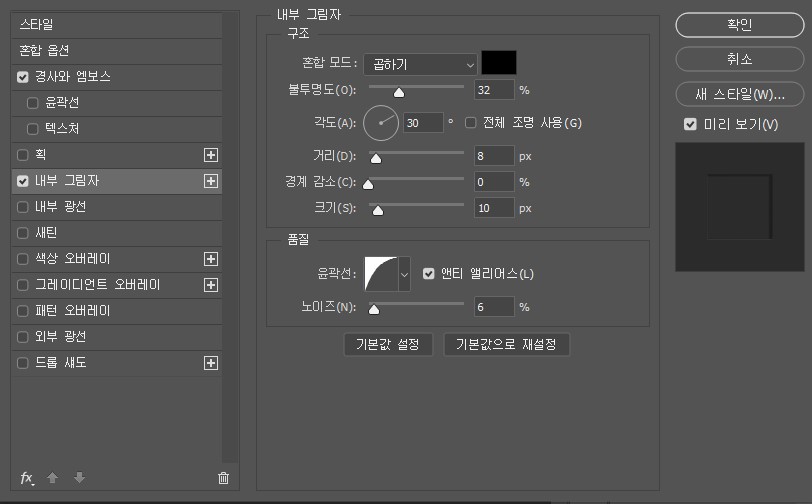Enable 그레이디언트 오버레이 checkbox

click(x=22, y=285)
